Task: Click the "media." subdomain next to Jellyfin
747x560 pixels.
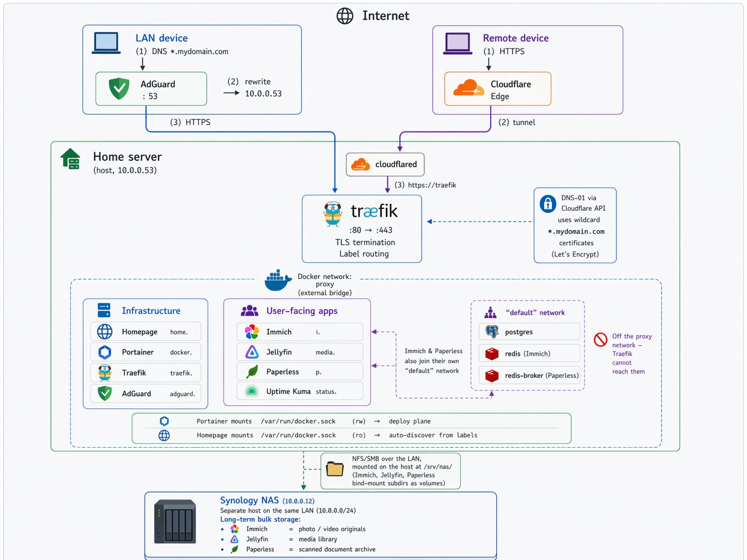Action: tap(326, 352)
